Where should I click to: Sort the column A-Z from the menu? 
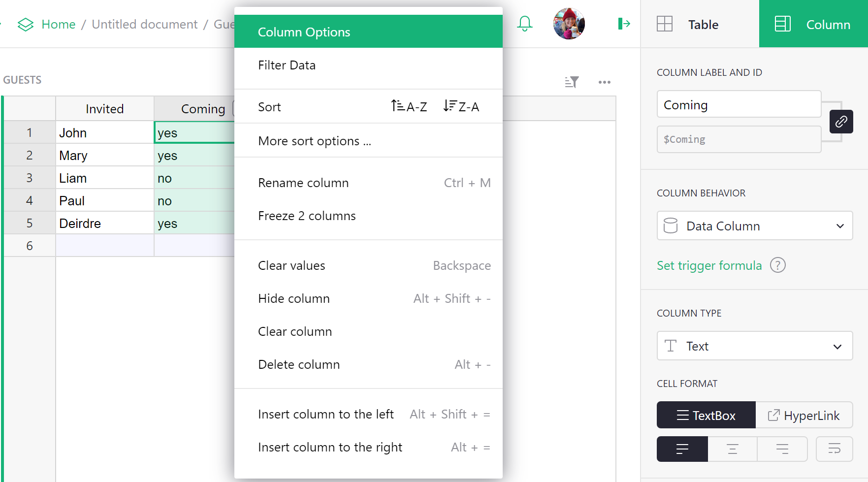point(409,106)
